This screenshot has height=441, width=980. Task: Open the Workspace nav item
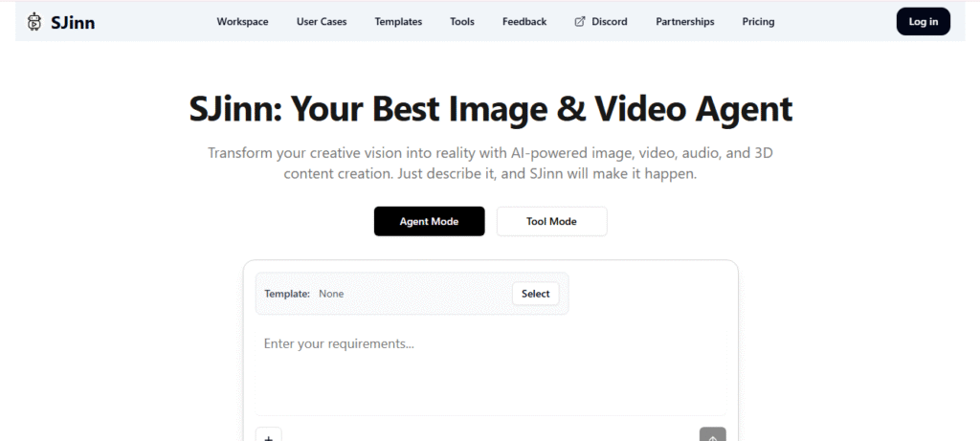click(x=242, y=21)
